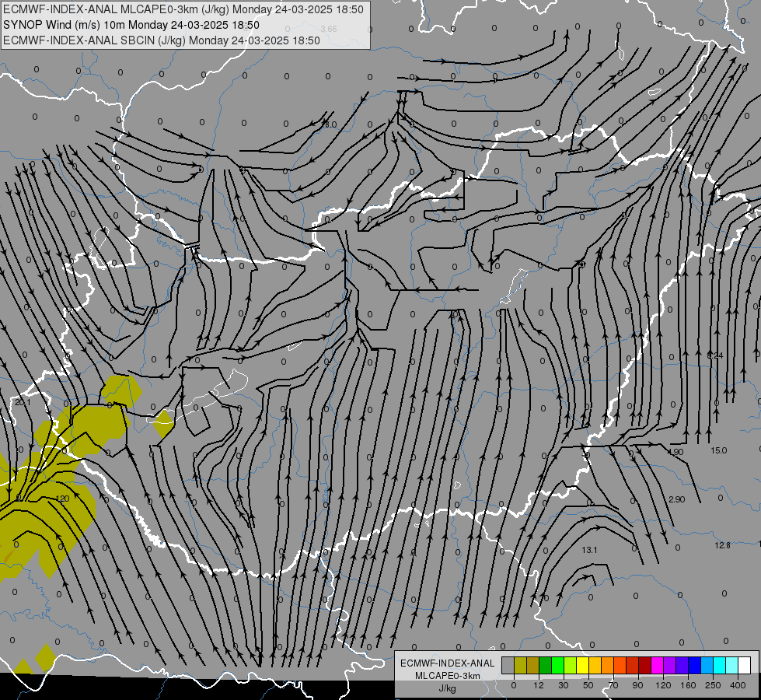Choose the purple legend swatch

(670, 666)
